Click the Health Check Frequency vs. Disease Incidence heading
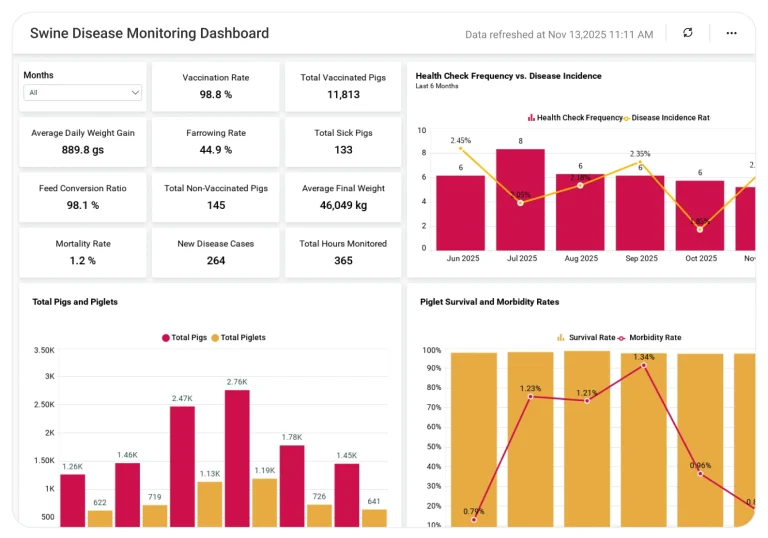Image resolution: width=768 pixels, height=538 pixels. click(x=508, y=76)
